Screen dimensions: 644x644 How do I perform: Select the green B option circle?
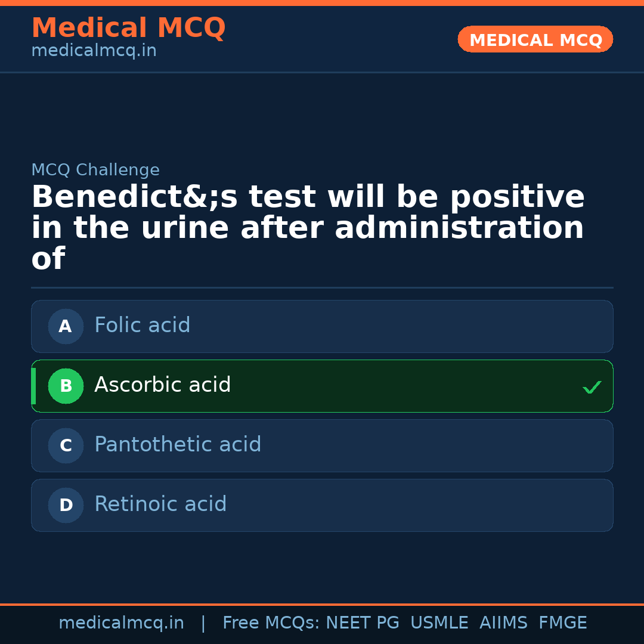[66, 386]
